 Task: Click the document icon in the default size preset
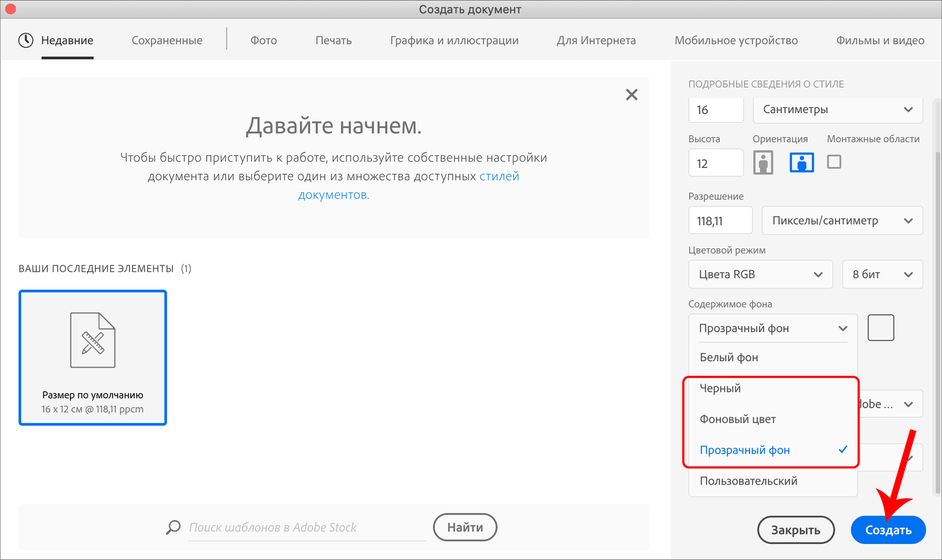pos(92,340)
